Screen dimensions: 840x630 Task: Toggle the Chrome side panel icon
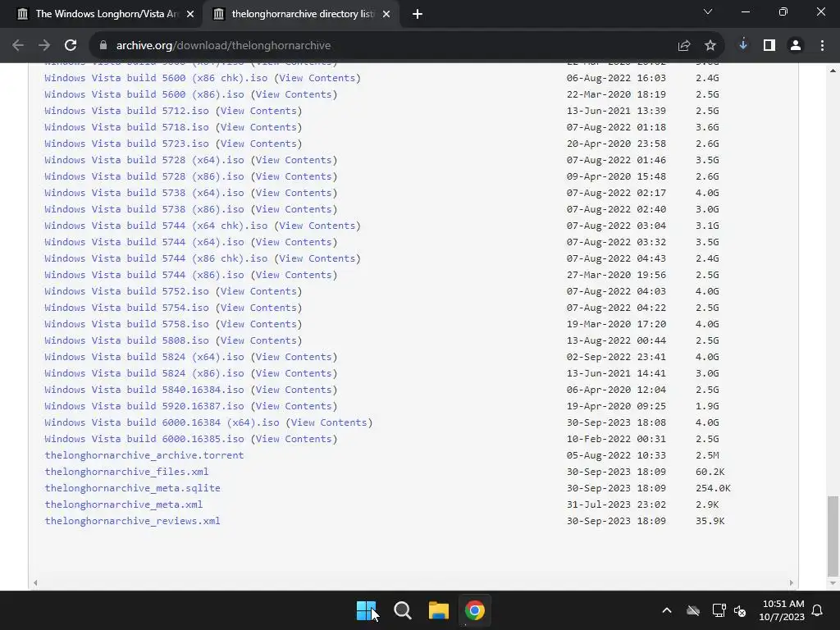769,46
